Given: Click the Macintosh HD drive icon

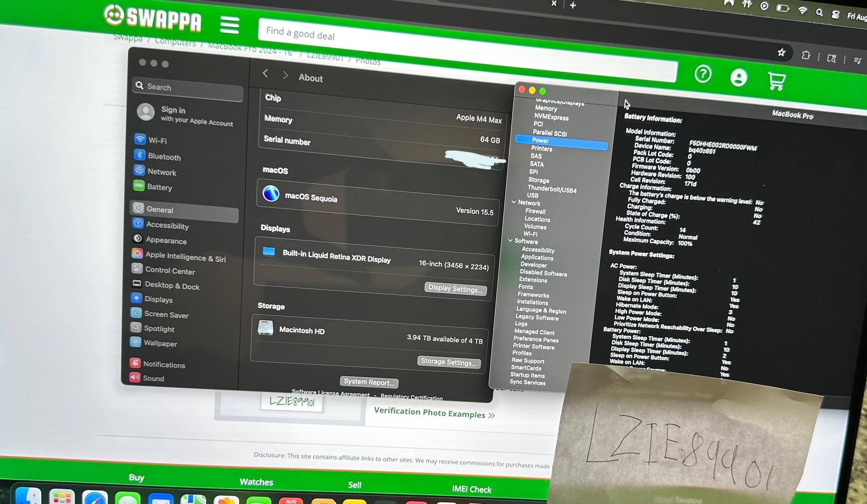Looking at the screenshot, I should [x=266, y=328].
